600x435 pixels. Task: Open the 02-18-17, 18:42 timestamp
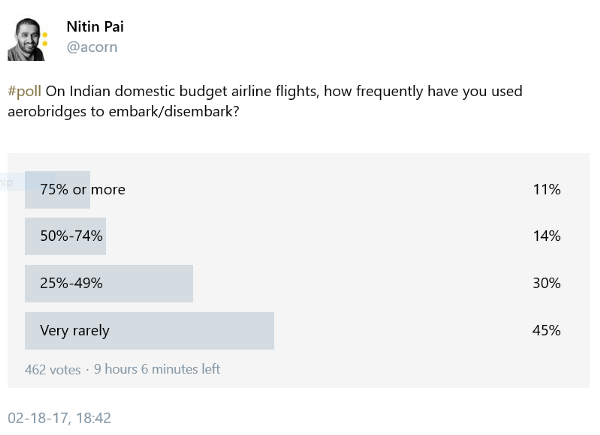[59, 418]
